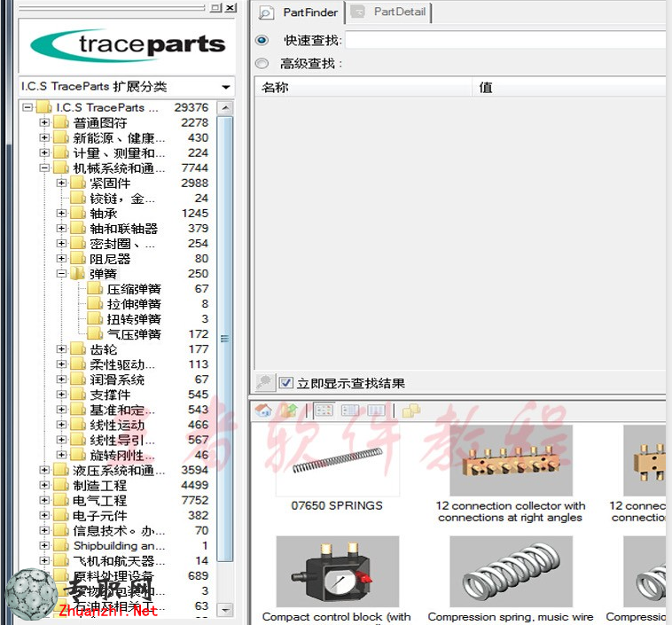Select 密封圈 tree item

[x=122, y=244]
